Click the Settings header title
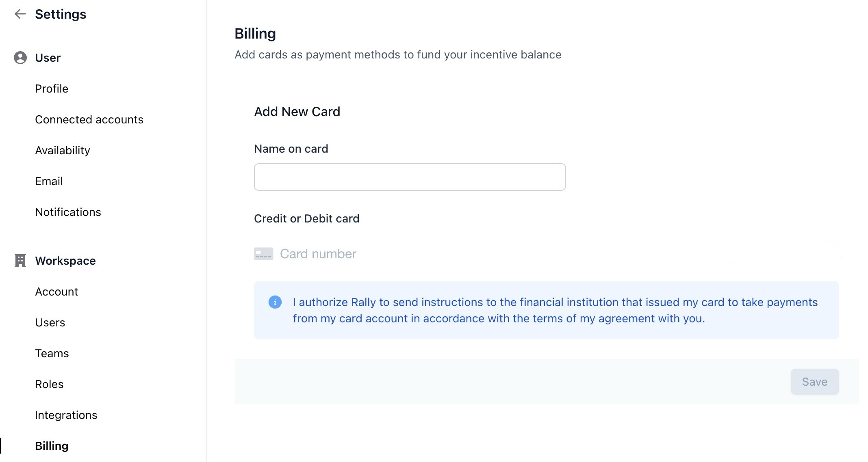Screen dimensions: 868x462 click(x=61, y=14)
